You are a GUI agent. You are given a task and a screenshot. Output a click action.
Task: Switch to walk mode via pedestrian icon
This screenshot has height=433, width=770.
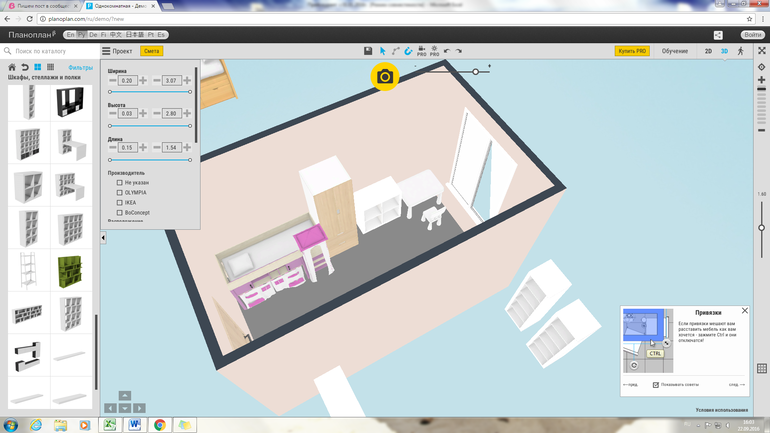click(741, 51)
